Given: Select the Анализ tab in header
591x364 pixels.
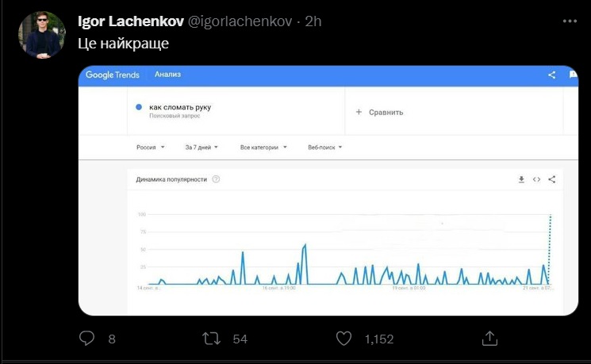Looking at the screenshot, I should pyautogui.click(x=167, y=75).
